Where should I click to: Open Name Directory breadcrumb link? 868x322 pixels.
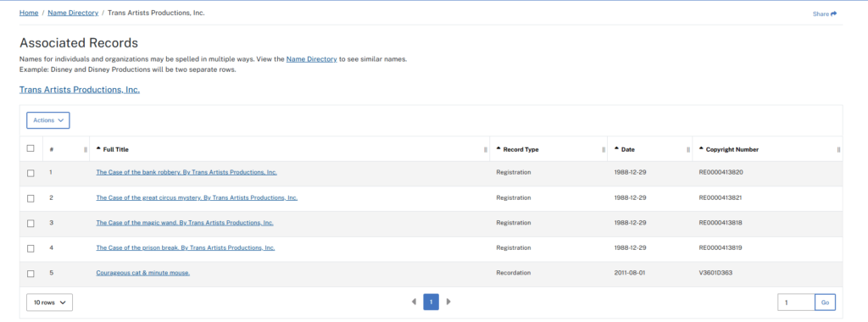(x=73, y=13)
